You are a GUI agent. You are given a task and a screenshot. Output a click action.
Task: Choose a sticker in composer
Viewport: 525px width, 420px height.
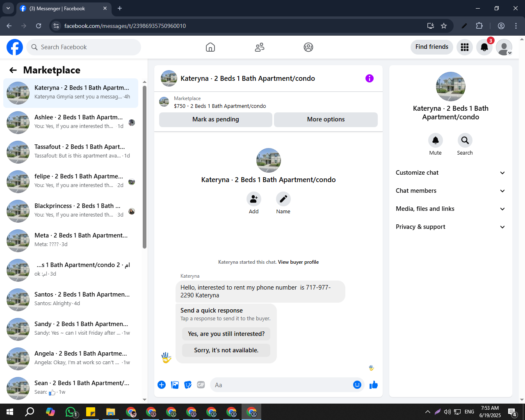[188, 385]
